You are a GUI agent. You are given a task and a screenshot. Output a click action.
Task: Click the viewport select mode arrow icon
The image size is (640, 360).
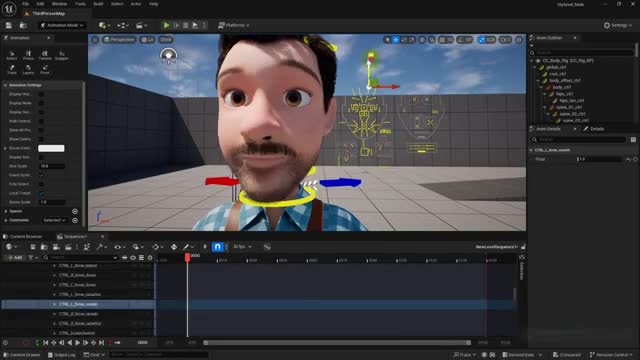pyautogui.click(x=387, y=40)
